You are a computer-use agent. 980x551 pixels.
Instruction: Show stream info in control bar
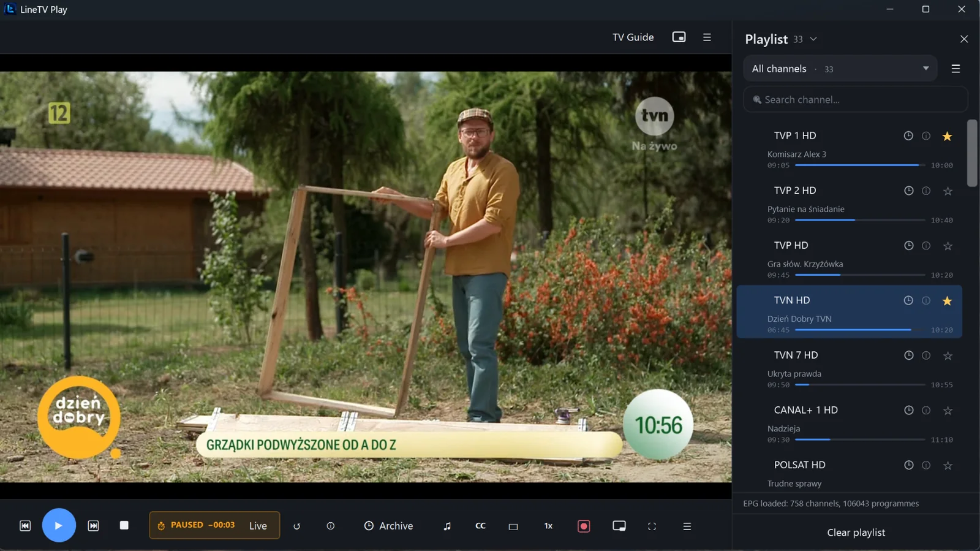click(x=331, y=526)
